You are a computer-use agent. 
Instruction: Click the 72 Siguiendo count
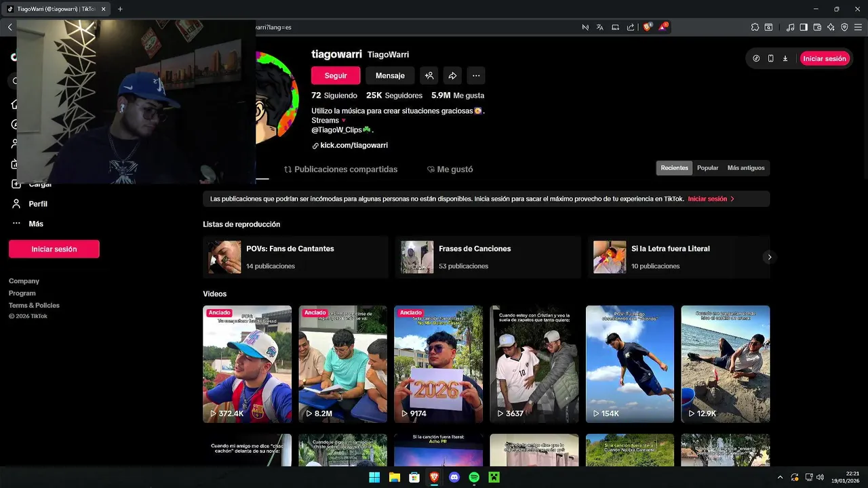tap(334, 96)
